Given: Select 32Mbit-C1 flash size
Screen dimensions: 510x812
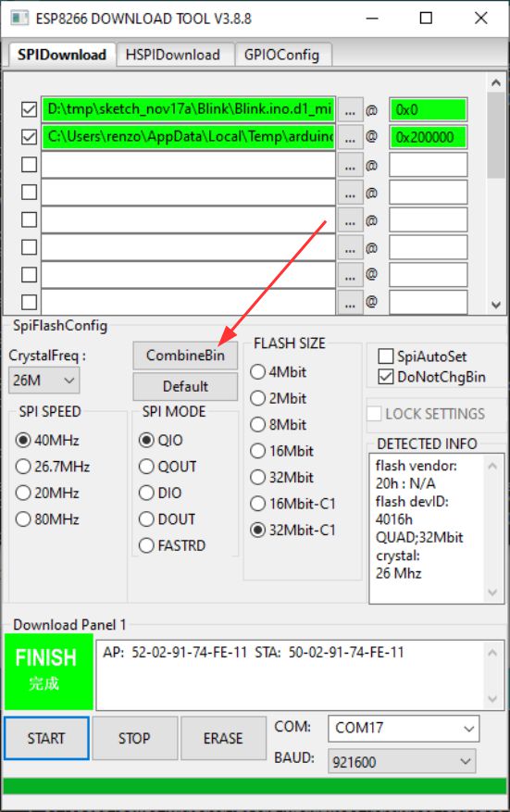Looking at the screenshot, I should [293, 530].
